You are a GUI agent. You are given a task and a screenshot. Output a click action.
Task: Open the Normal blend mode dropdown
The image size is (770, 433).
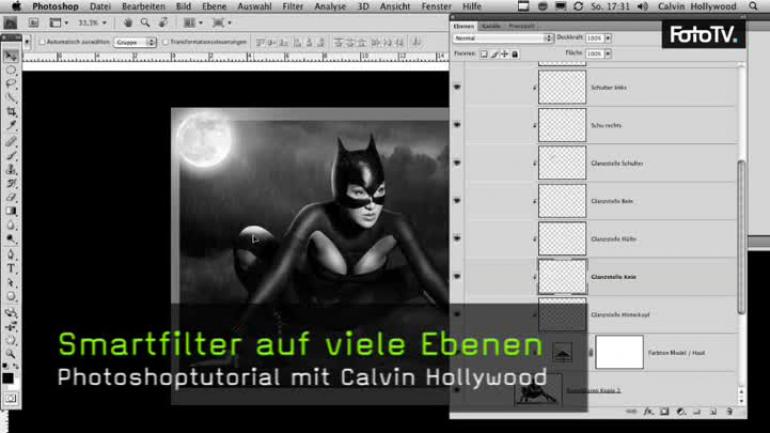click(x=503, y=38)
